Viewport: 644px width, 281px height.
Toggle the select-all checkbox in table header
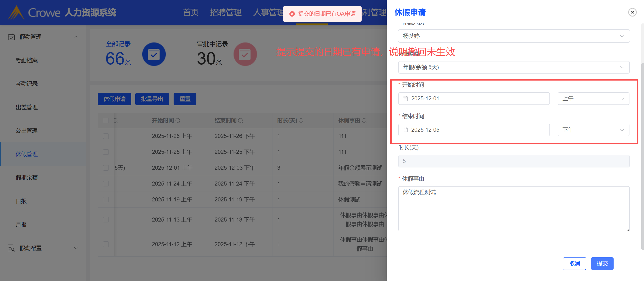point(106,121)
